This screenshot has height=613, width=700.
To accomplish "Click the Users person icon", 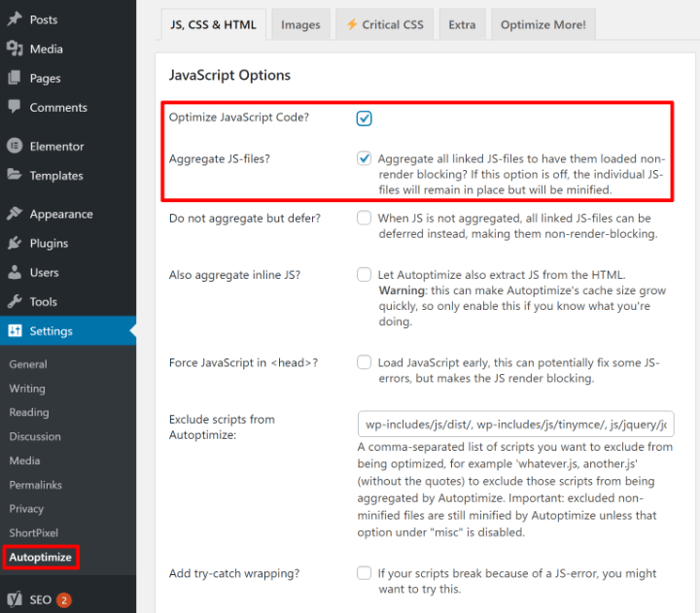I will pos(15,272).
